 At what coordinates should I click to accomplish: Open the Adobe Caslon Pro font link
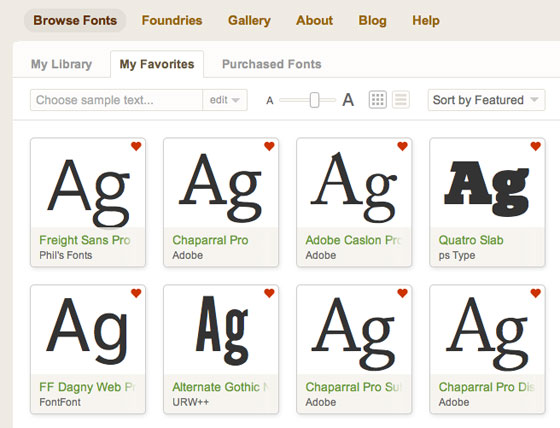[354, 240]
